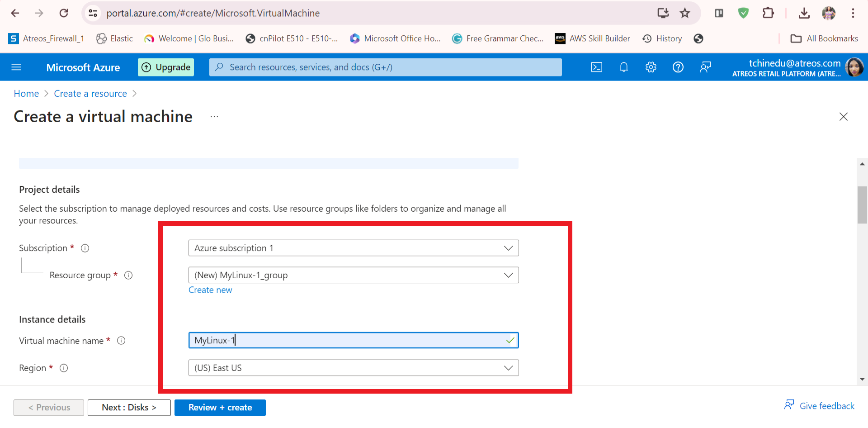Open the Region dropdown

[354, 368]
